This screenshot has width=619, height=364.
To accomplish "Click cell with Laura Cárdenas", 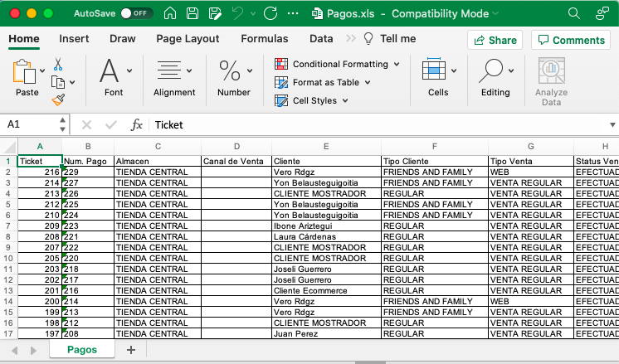I will click(326, 237).
